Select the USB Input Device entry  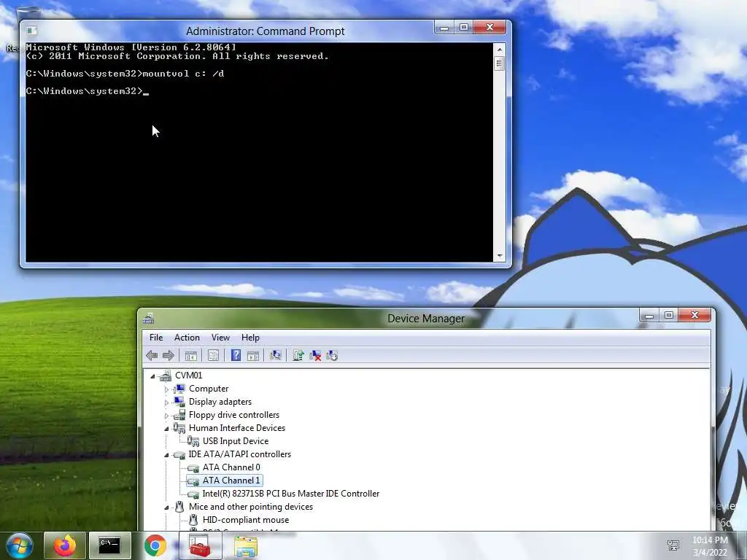(236, 441)
